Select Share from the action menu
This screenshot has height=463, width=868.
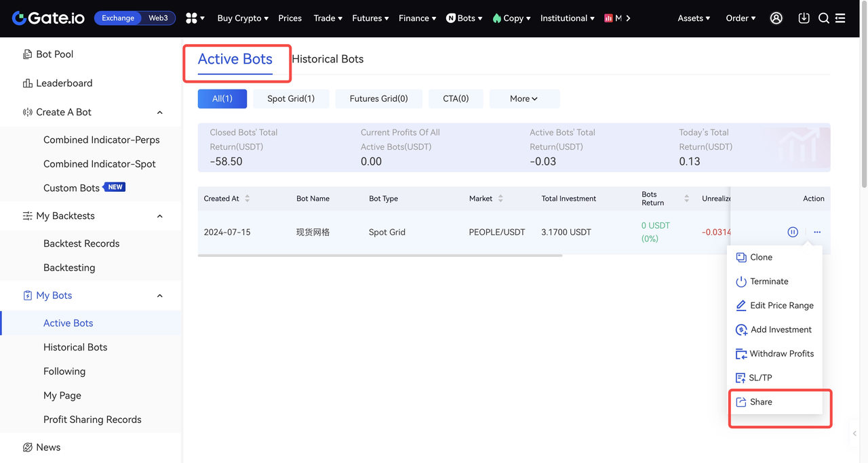tap(761, 402)
